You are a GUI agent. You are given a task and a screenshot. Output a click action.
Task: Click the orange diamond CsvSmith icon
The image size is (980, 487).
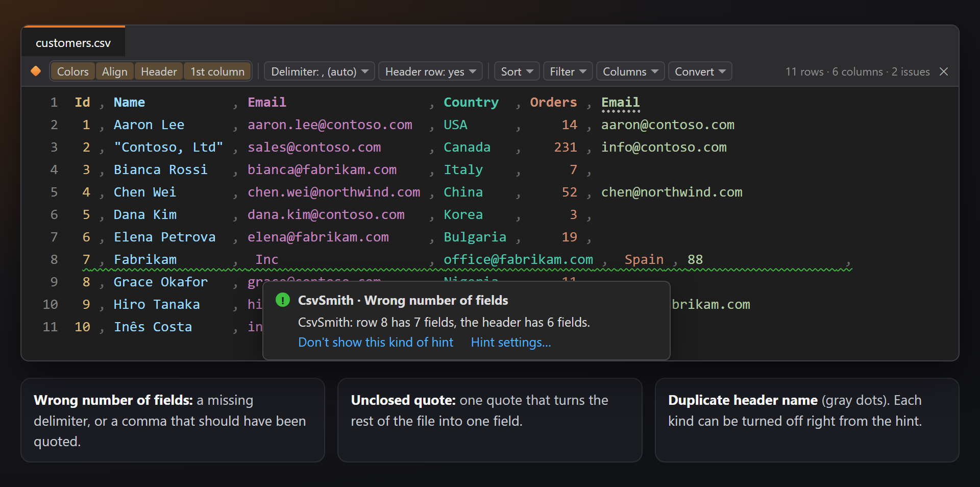click(x=36, y=71)
